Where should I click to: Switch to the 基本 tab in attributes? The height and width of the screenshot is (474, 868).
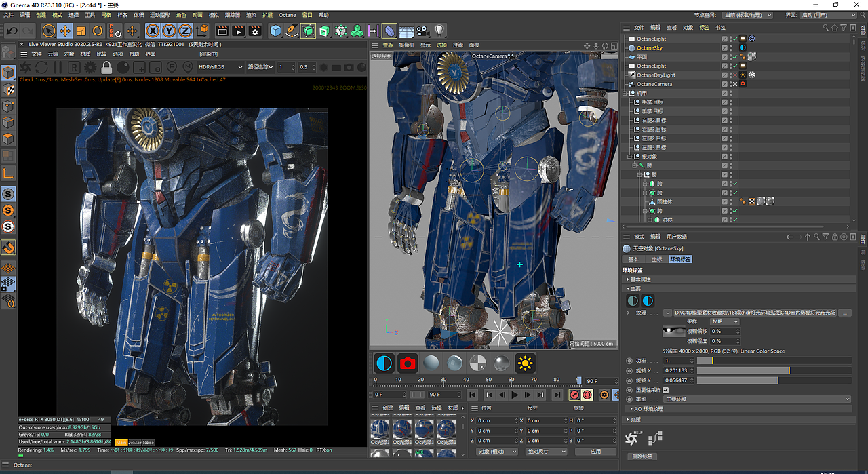633,259
